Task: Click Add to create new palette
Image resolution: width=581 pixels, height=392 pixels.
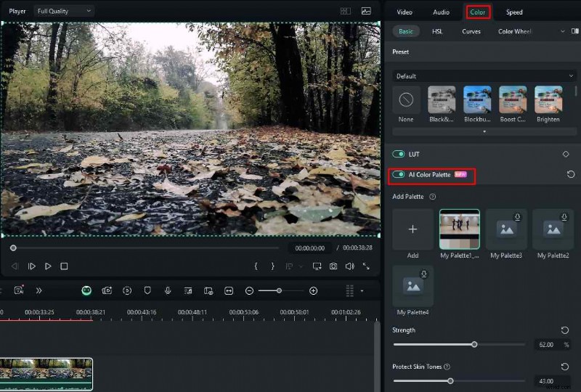Action: click(x=413, y=229)
